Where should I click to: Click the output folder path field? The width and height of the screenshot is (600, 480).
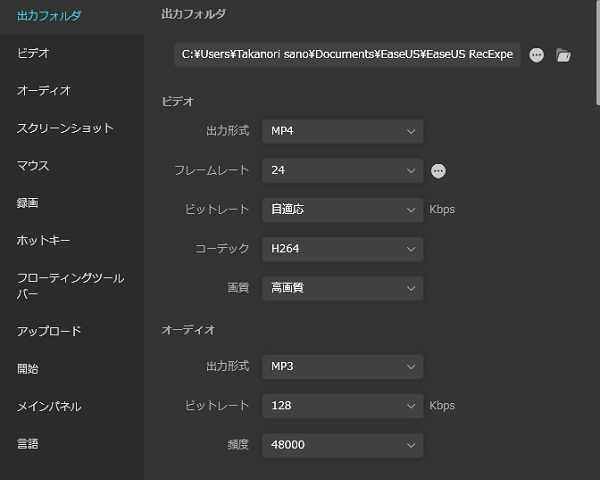click(x=347, y=55)
